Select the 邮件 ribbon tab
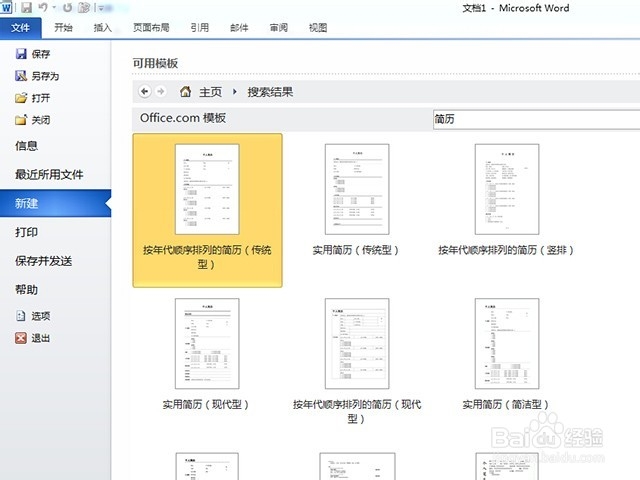Viewport: 640px width, 480px height. (239, 27)
